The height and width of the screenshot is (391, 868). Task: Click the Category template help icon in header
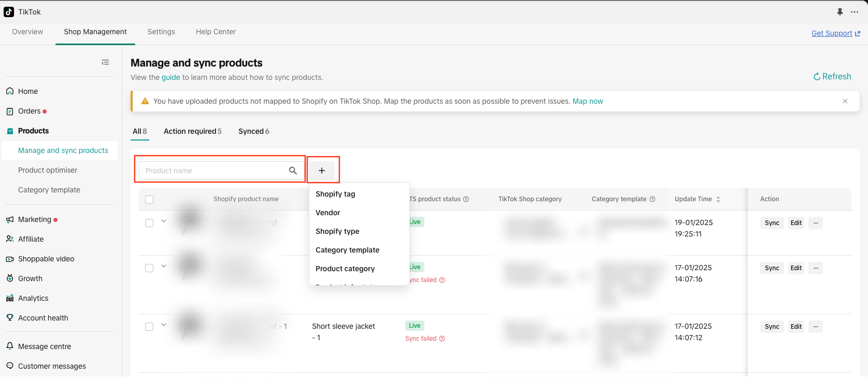(x=652, y=199)
